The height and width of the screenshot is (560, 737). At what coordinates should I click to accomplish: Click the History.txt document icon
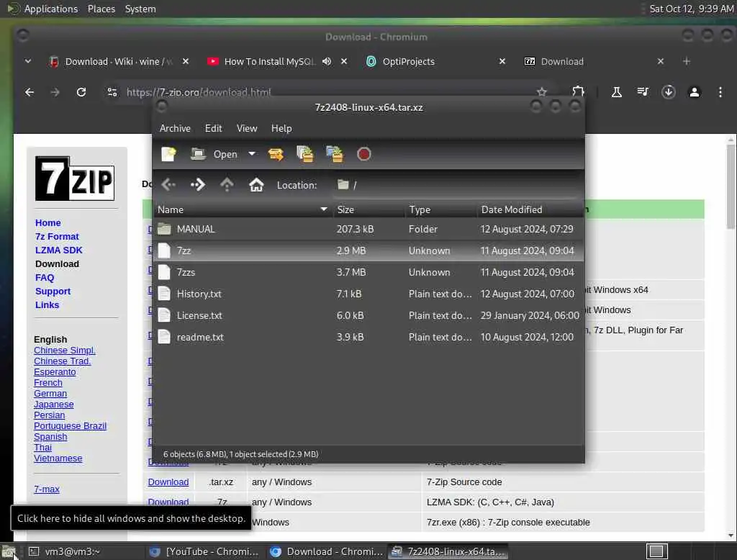tap(164, 294)
